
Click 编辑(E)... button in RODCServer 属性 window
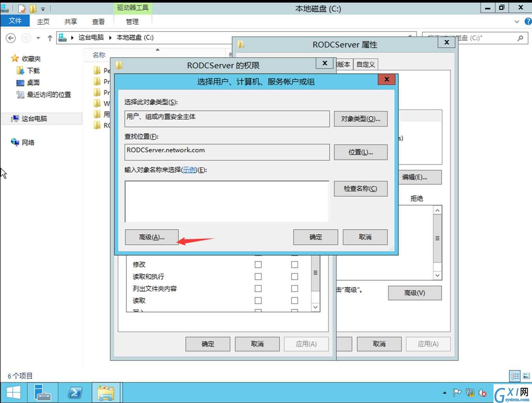tap(420, 177)
